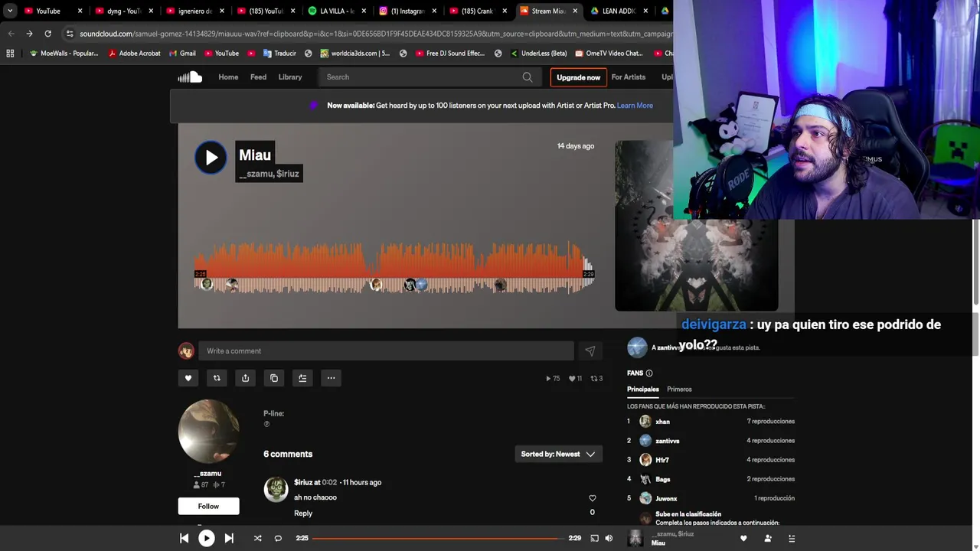This screenshot has height=551, width=980.
Task: Go to Home in SoundCloud nav
Action: click(x=228, y=77)
